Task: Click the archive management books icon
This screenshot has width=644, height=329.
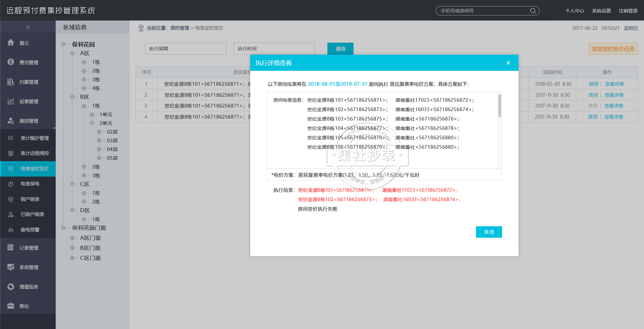Action: 11,82
